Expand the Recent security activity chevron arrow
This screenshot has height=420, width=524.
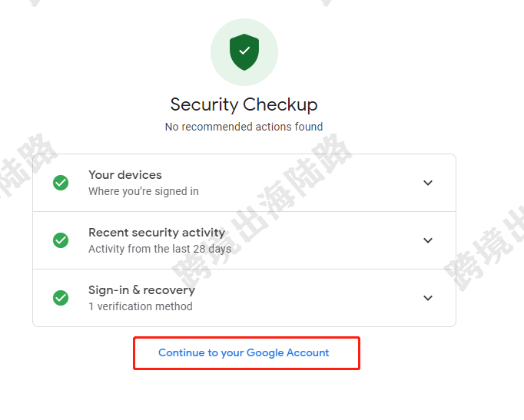click(428, 240)
